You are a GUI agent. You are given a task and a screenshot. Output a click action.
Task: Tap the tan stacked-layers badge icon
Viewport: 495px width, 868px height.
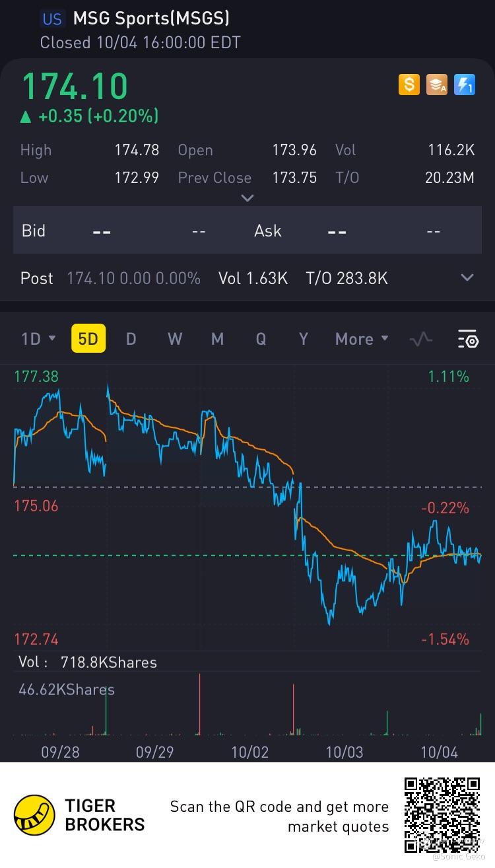pos(437,85)
